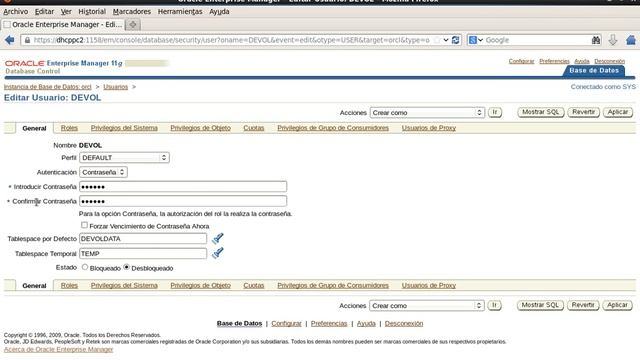Viewport: 640px width, 360px height.
Task: Open the Ayuda menu in menu bar
Action: (219, 11)
